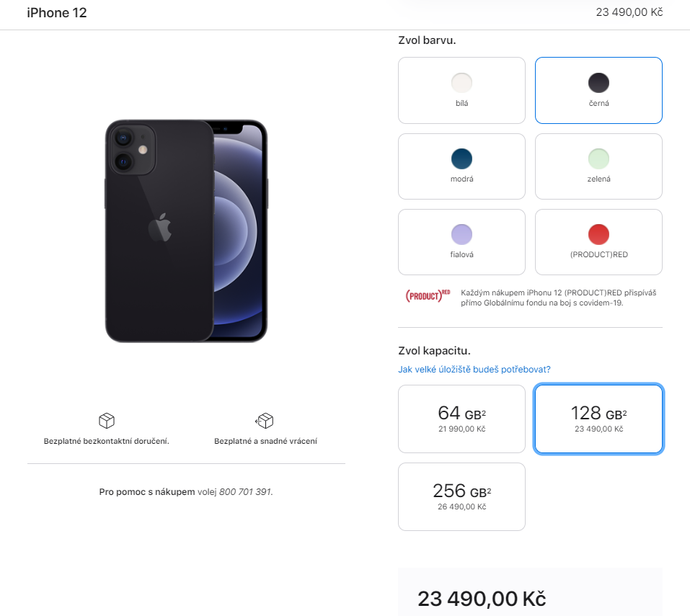690x616 pixels.
Task: Click the header price 23 490,00 Kč
Action: [629, 12]
